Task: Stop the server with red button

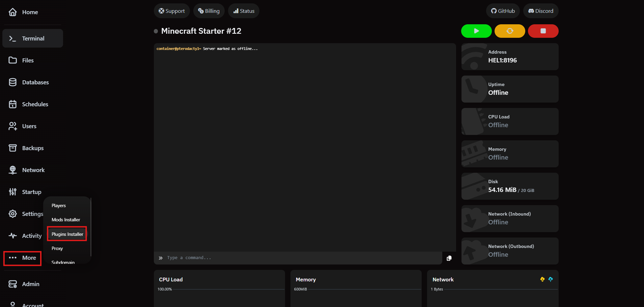Action: tap(543, 31)
